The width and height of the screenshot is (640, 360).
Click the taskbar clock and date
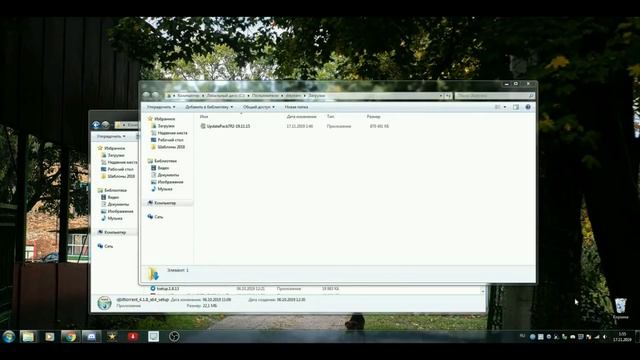coord(622,337)
